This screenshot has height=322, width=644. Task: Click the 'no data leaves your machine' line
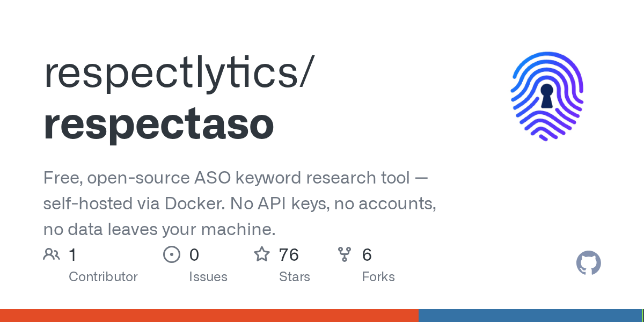tap(159, 229)
